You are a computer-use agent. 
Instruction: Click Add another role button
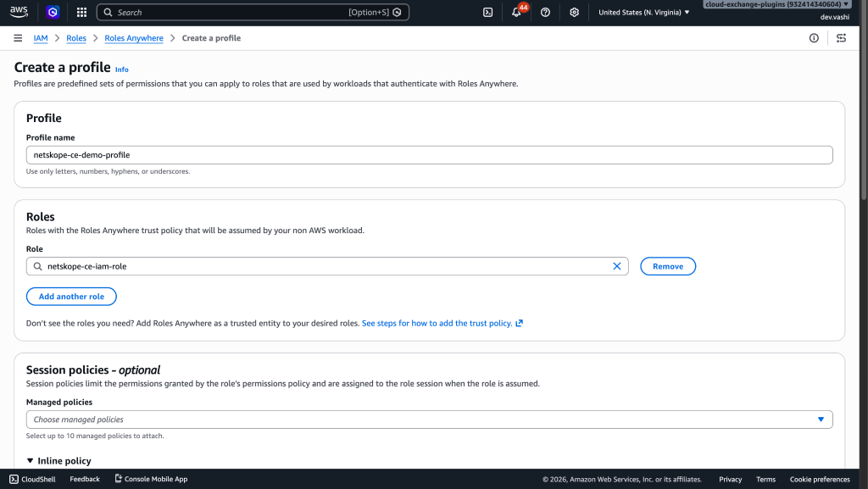[71, 297]
